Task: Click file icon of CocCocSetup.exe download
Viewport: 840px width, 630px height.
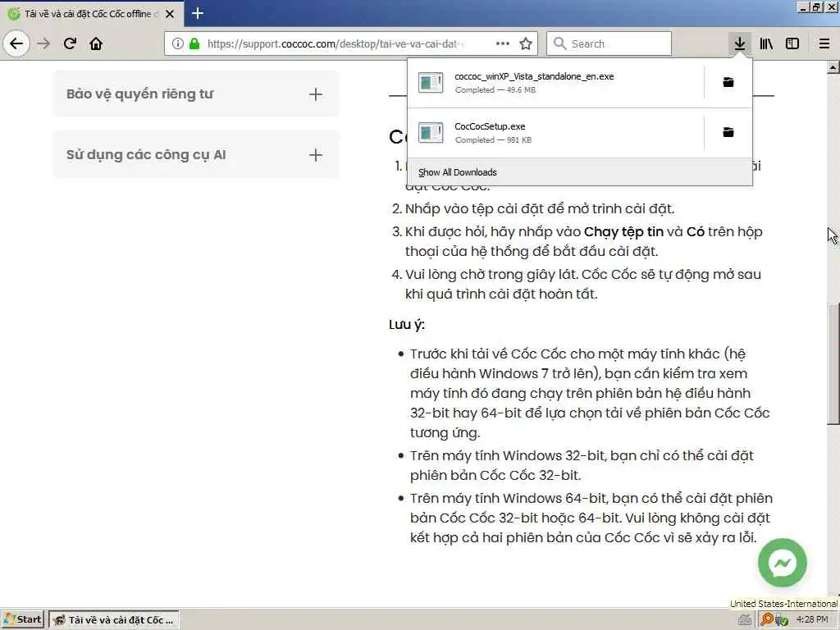Action: tap(431, 132)
